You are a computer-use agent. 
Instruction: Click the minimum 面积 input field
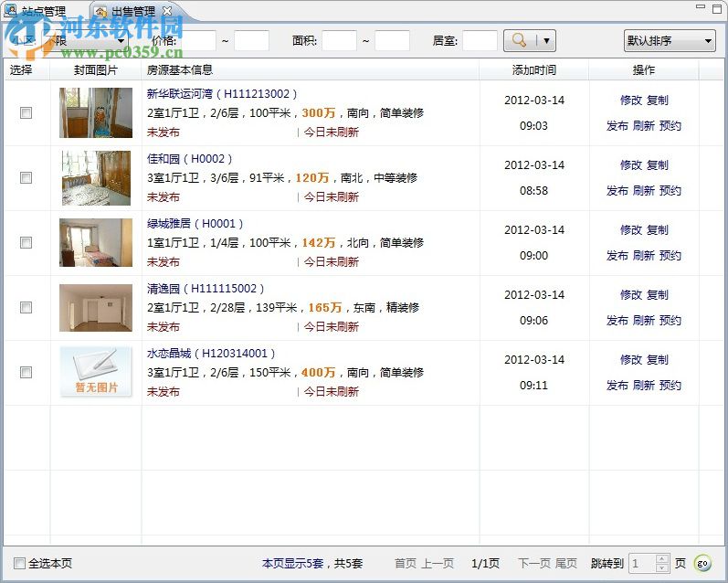click(340, 41)
